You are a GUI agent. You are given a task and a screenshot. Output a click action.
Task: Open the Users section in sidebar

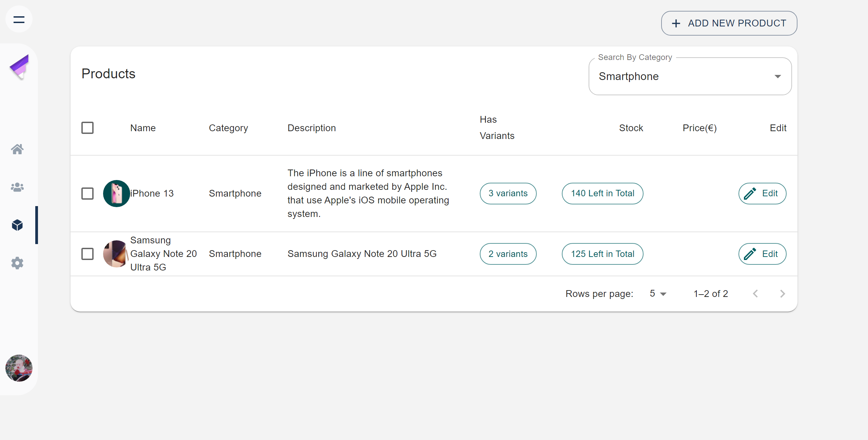tap(17, 187)
